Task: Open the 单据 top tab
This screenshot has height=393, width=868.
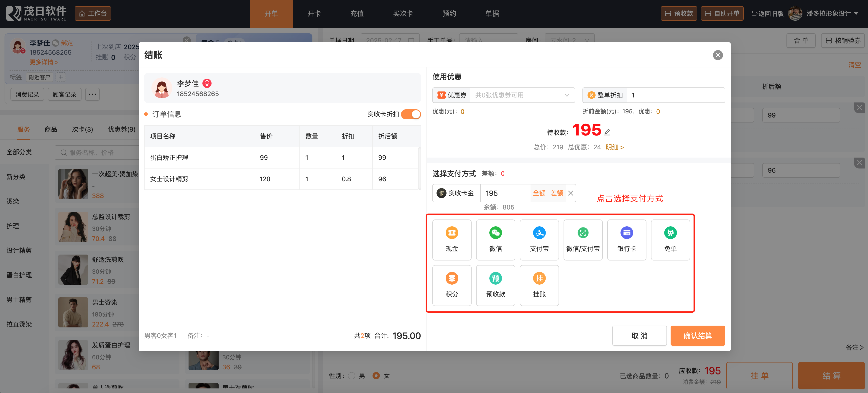Action: point(492,13)
